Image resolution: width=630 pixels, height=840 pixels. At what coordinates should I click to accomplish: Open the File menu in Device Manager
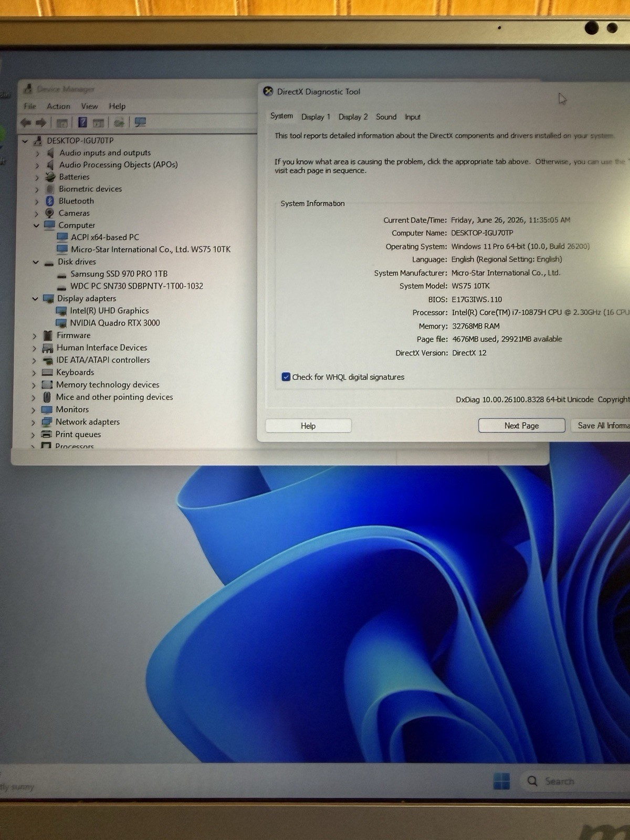(x=30, y=106)
